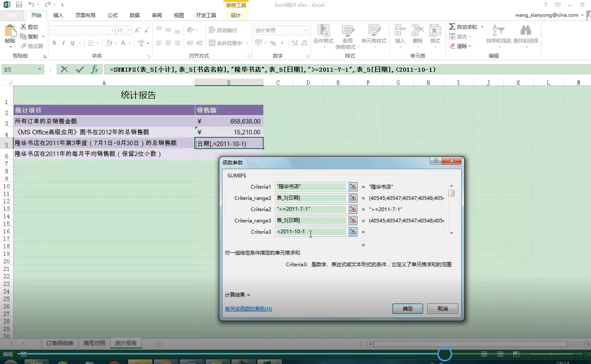Click the Save icon in quick access toolbar
Screen dimensions: 591x364
coord(19,5)
